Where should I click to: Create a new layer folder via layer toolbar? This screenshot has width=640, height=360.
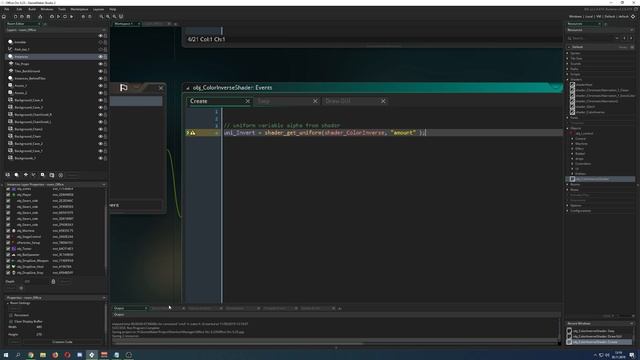51,175
